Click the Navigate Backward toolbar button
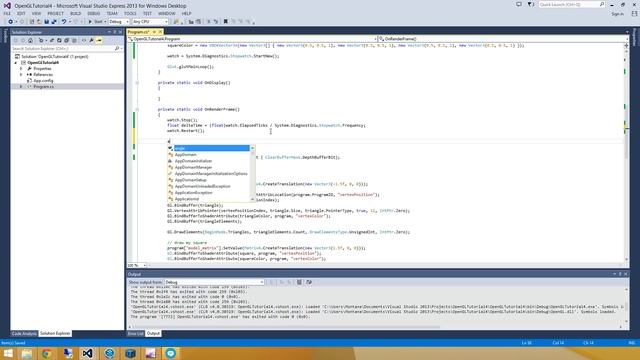Image resolution: width=640 pixels, height=360 pixels. 10,22
